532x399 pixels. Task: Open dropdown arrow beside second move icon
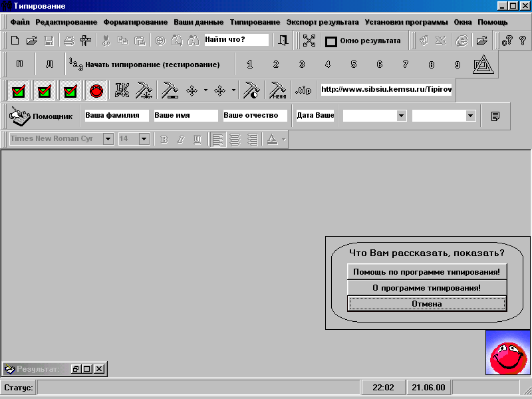pos(233,90)
